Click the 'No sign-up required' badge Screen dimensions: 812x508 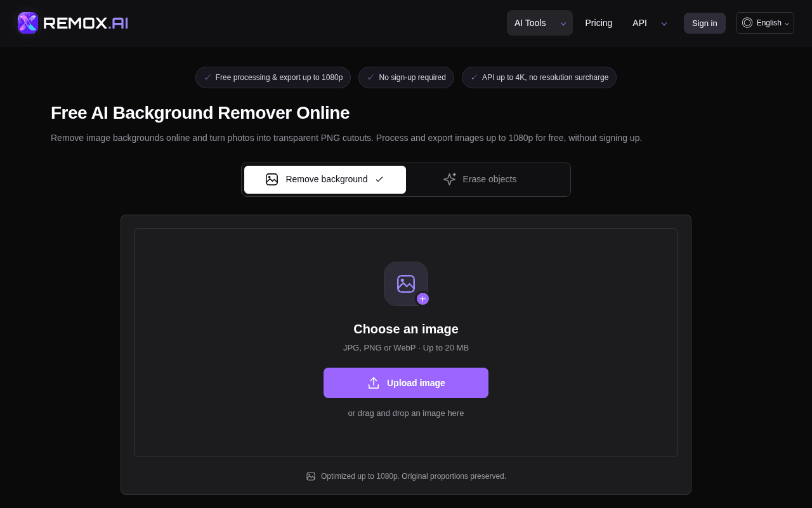coord(406,77)
